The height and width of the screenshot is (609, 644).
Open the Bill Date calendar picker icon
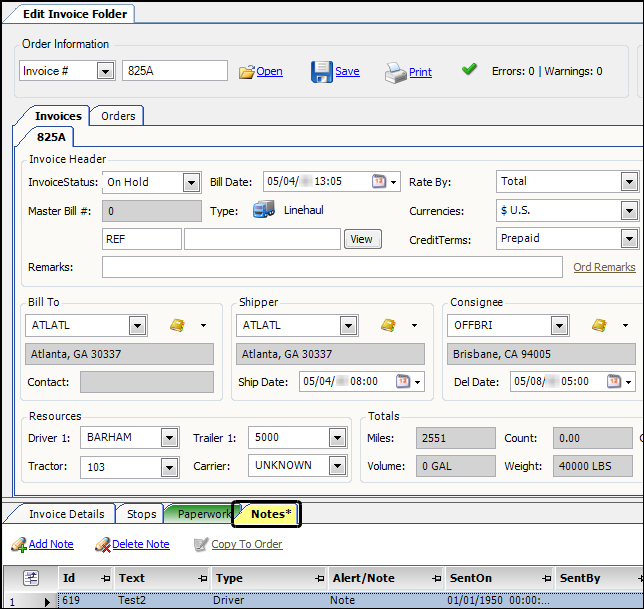[x=379, y=181]
